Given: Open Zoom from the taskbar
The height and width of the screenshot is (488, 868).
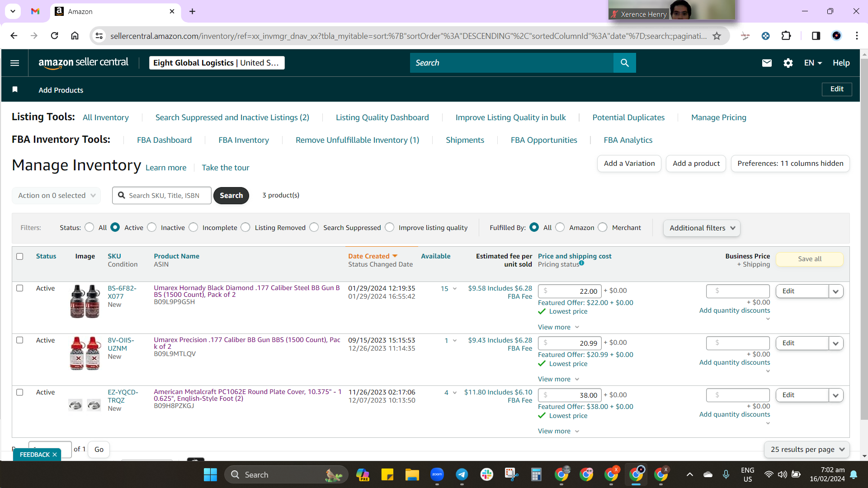Looking at the screenshot, I should [x=437, y=474].
